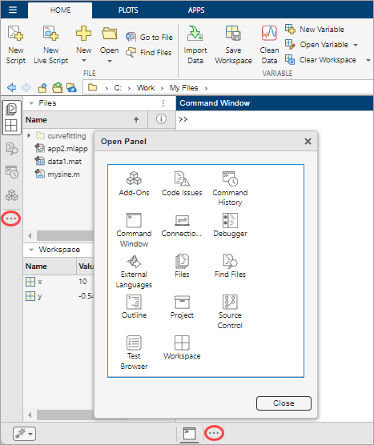Open the Workspace sidebar icon
The height and width of the screenshot is (445, 374).
[x=11, y=126]
